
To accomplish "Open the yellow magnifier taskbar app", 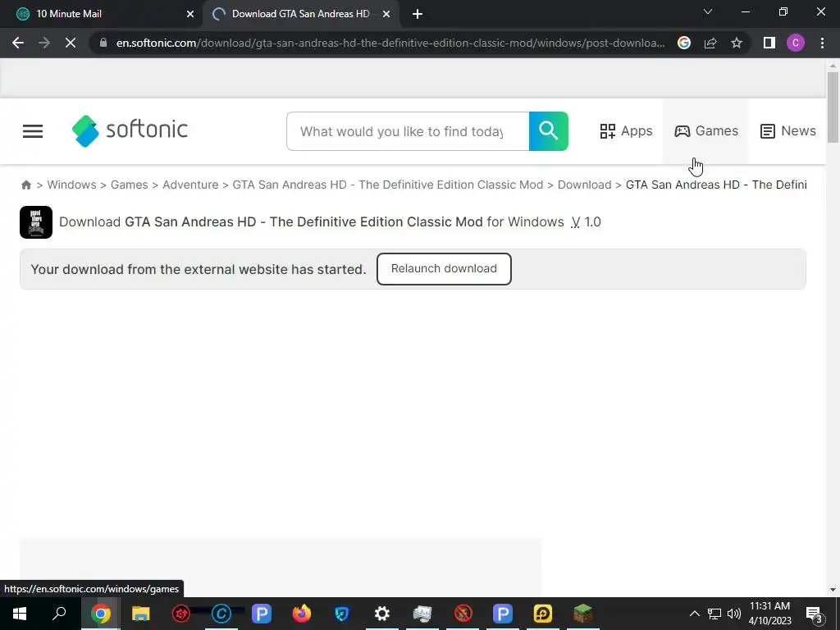I will pos(543,614).
